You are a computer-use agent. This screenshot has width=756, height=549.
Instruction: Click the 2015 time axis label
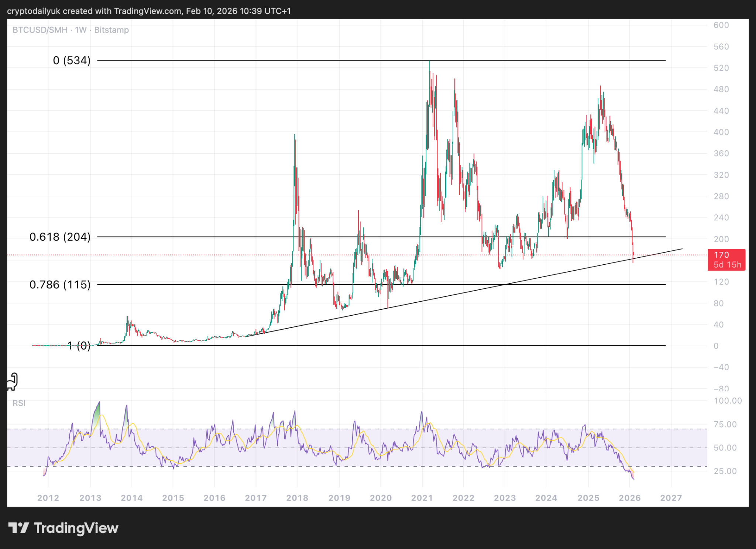173,498
